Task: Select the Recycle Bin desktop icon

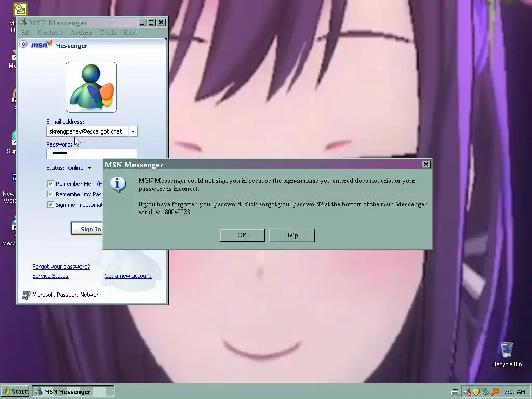Action: 507,354
